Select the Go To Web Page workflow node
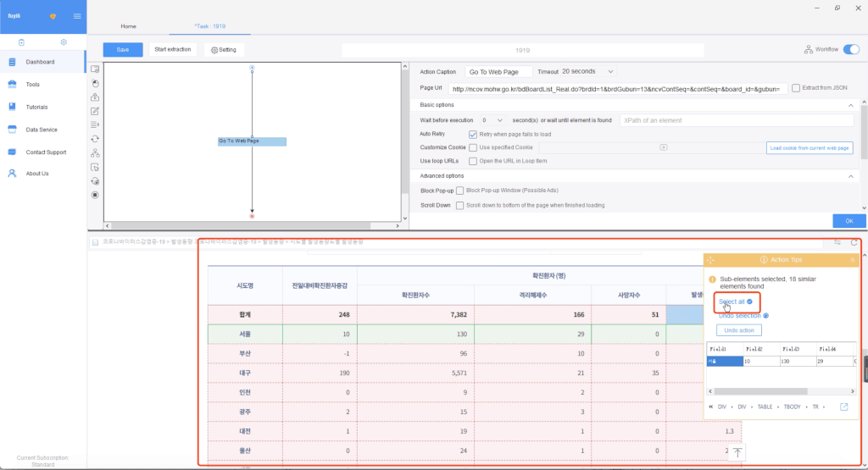Image resolution: width=868 pixels, height=470 pixels. tap(252, 141)
